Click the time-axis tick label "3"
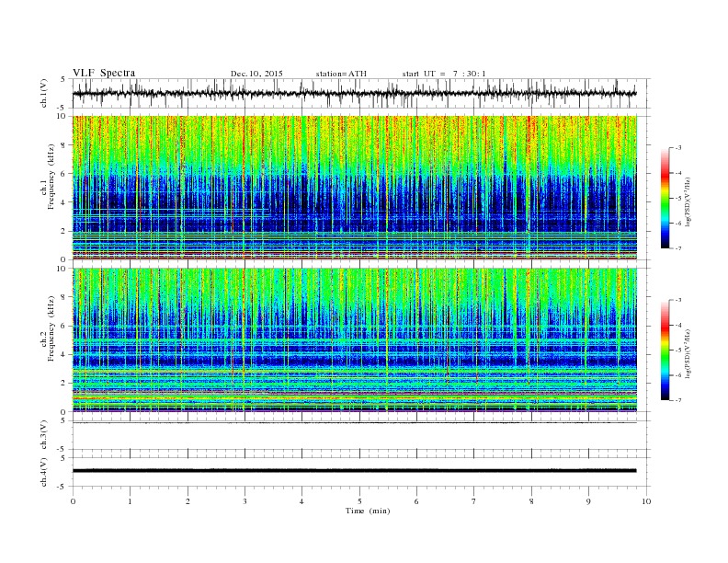 click(x=245, y=501)
